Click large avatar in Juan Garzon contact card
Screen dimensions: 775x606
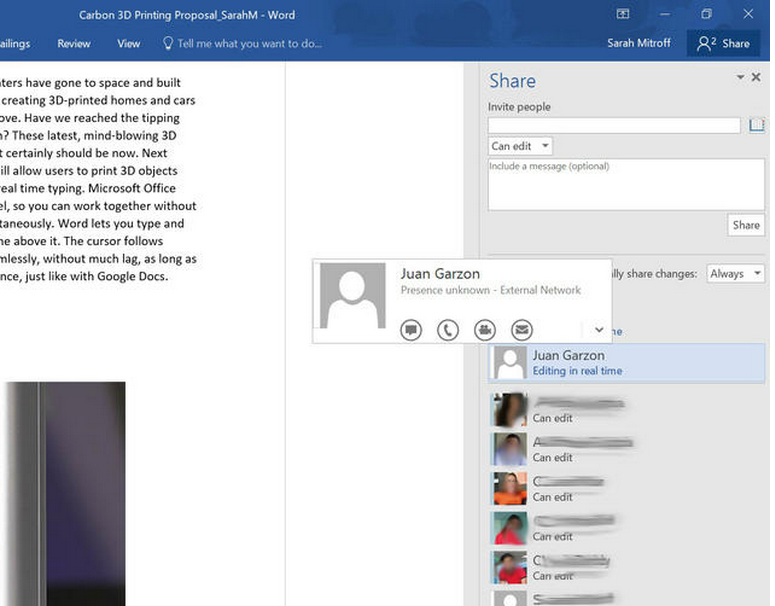352,296
